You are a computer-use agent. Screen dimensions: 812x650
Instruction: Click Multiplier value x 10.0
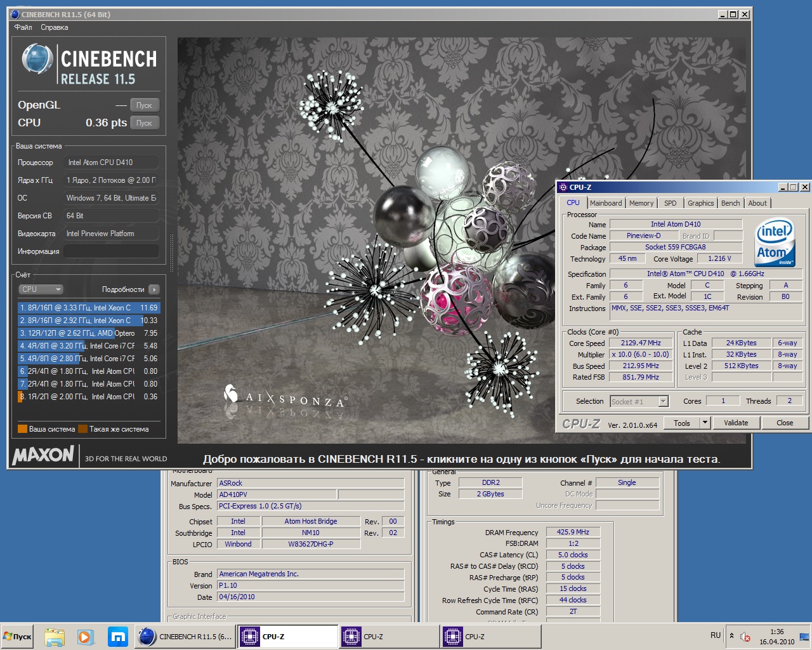(x=641, y=354)
